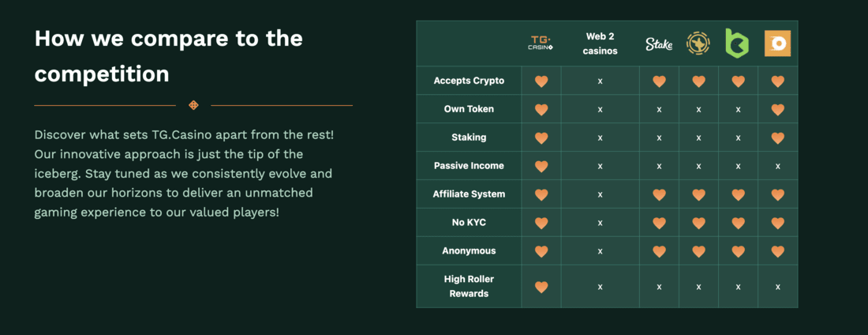This screenshot has width=868, height=335.
Task: Click the 'How we compare to the competition' heading
Action: click(168, 56)
